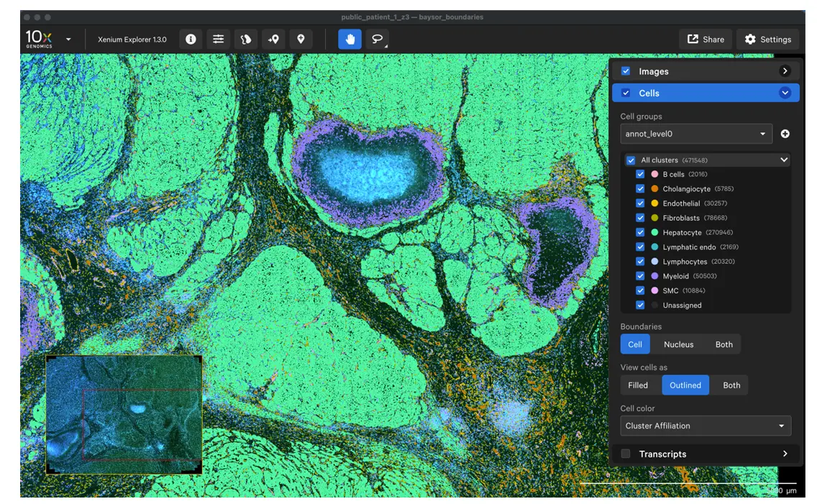Select the lasso selection tool
The width and height of the screenshot is (817, 504).
click(378, 39)
